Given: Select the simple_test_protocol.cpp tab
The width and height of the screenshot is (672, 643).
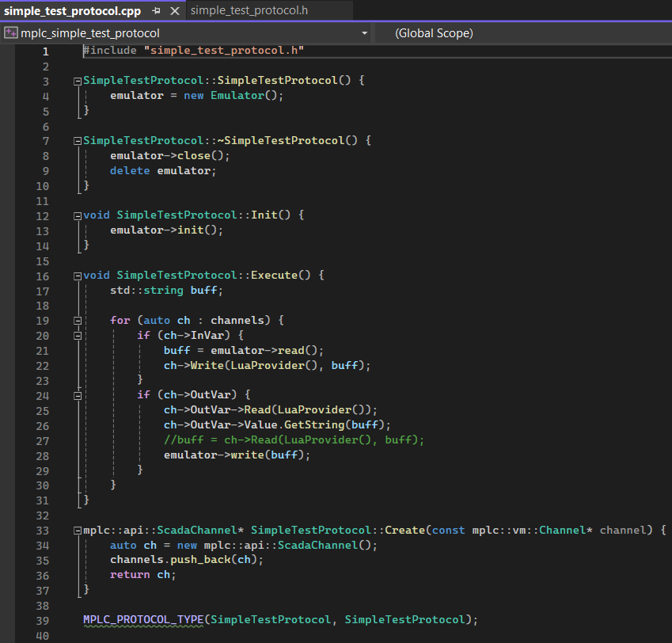Looking at the screenshot, I should click(73, 11).
